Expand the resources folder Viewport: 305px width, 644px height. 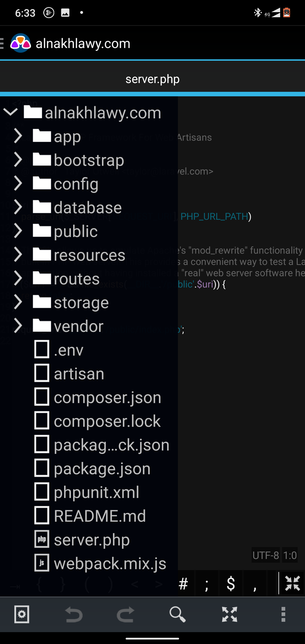pos(18,255)
